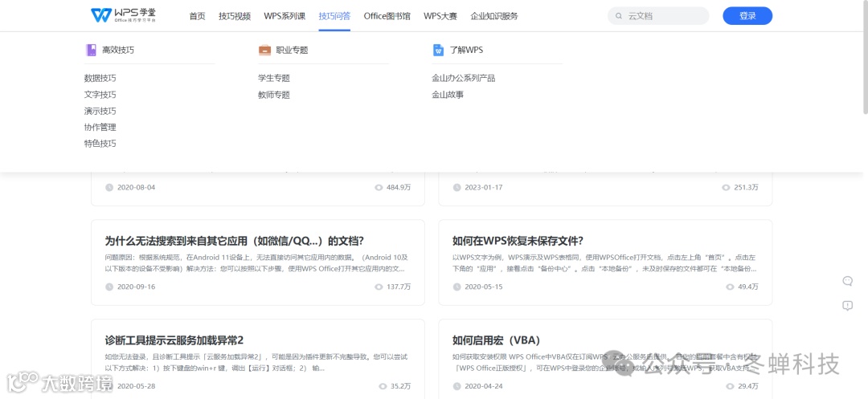Open WPS大赛 in the navigation bar
Image resolution: width=868 pixels, height=399 pixels.
(440, 16)
